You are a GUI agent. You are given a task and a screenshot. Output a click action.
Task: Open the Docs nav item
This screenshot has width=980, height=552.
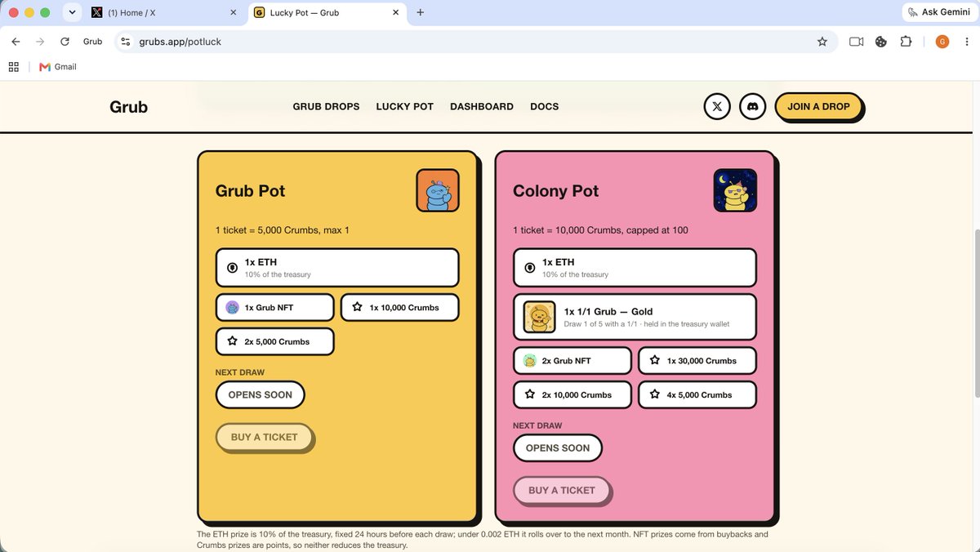tap(545, 106)
